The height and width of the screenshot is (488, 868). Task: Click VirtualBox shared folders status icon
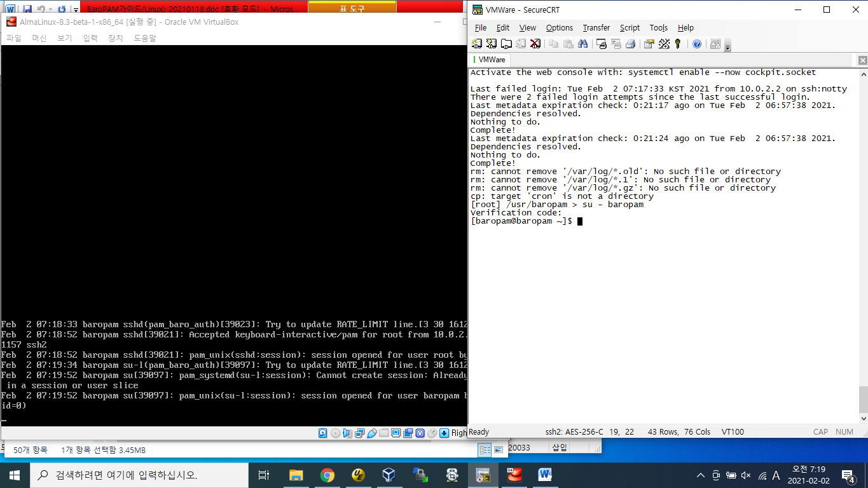pyautogui.click(x=383, y=433)
